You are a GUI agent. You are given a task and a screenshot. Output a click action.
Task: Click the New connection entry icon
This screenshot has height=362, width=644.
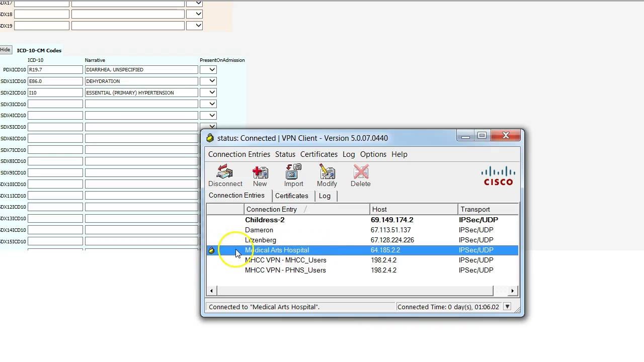point(260,172)
